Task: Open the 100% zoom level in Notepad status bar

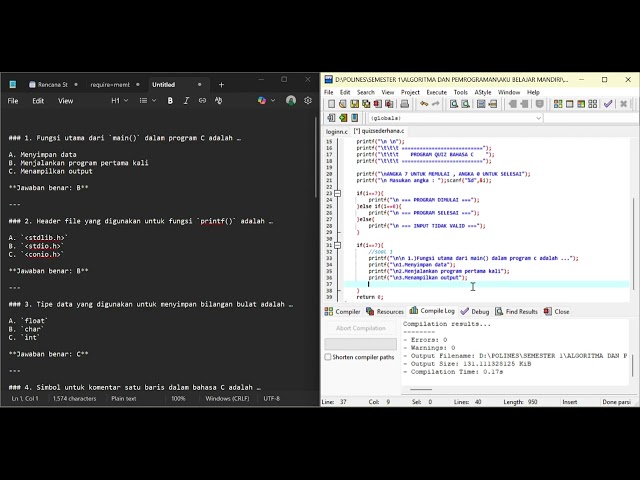Action: pyautogui.click(x=178, y=398)
